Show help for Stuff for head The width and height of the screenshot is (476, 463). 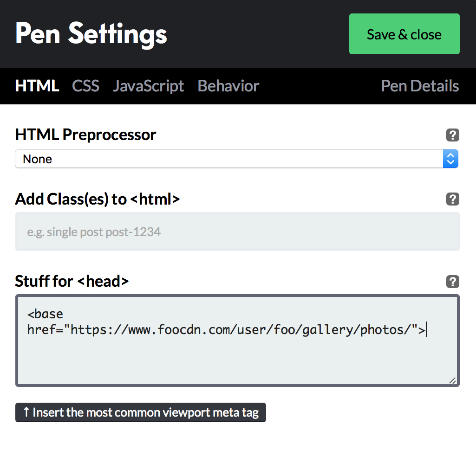[452, 282]
